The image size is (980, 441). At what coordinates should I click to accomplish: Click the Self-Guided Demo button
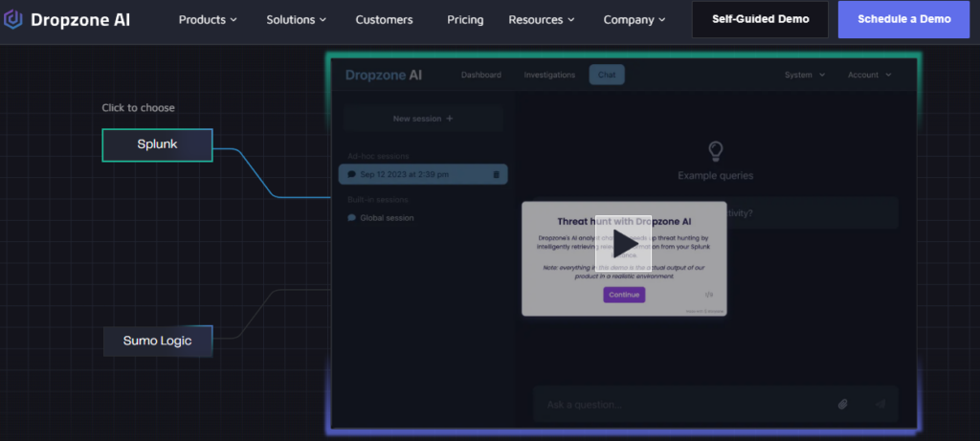760,19
